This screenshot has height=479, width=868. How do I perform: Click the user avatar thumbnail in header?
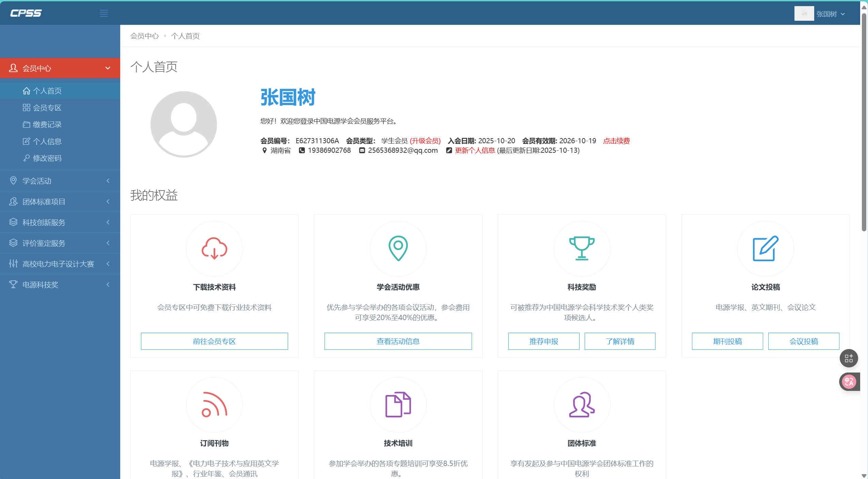(x=804, y=14)
